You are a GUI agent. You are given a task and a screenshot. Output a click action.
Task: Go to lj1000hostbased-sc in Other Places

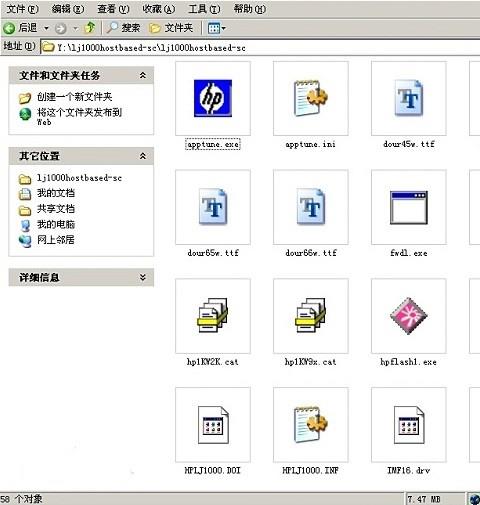pyautogui.click(x=79, y=178)
